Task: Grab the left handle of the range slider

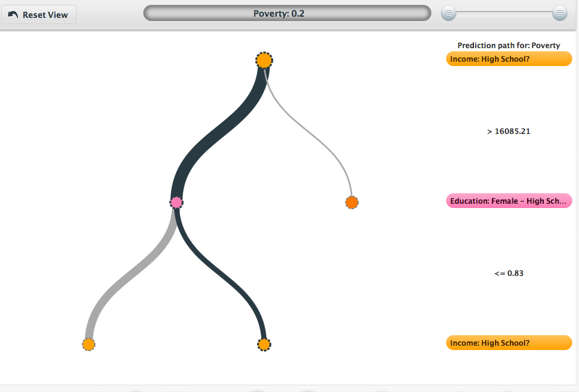Action: pyautogui.click(x=449, y=13)
